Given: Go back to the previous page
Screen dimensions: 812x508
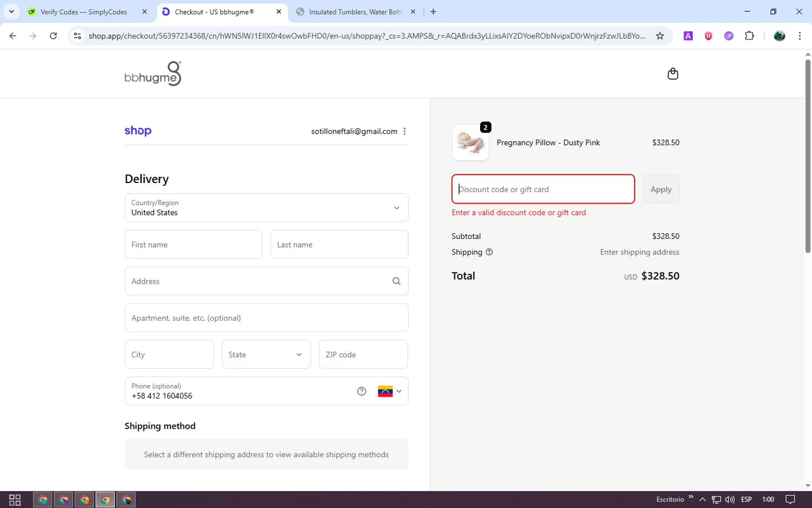Looking at the screenshot, I should [13, 36].
